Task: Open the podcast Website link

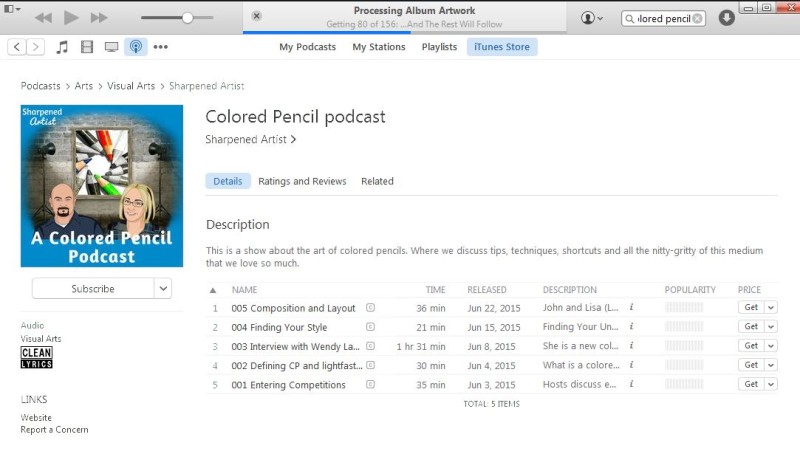Action: [36, 417]
